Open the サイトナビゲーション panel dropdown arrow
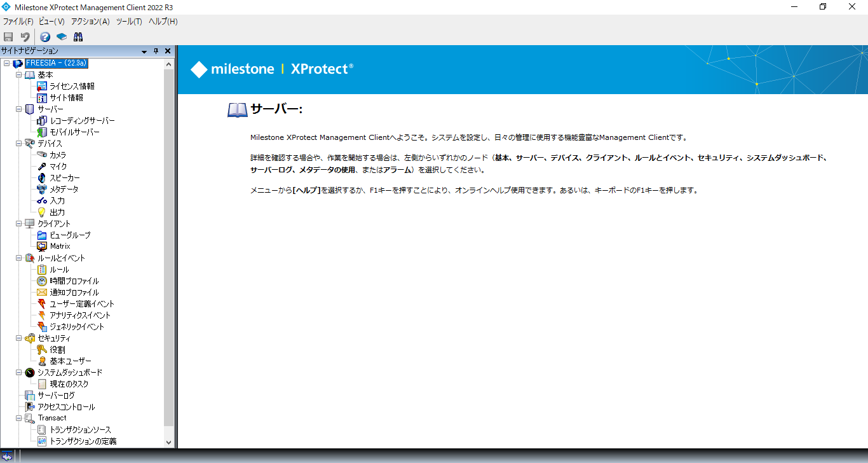The image size is (868, 463). pyautogui.click(x=145, y=51)
